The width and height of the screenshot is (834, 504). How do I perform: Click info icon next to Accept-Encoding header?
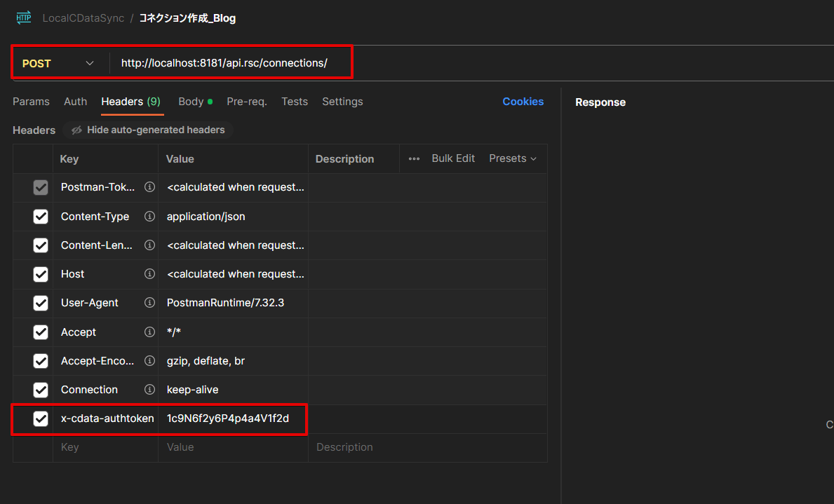(x=149, y=361)
